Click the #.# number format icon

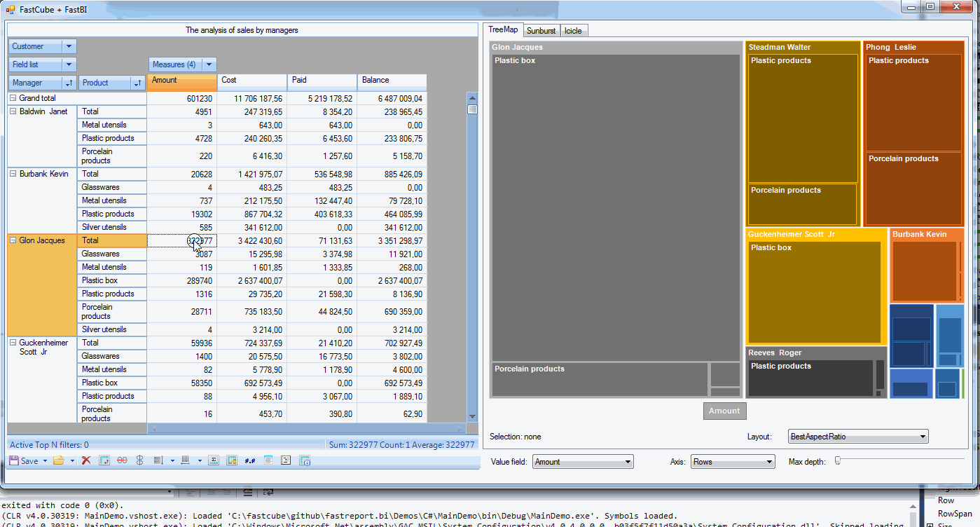[250, 461]
